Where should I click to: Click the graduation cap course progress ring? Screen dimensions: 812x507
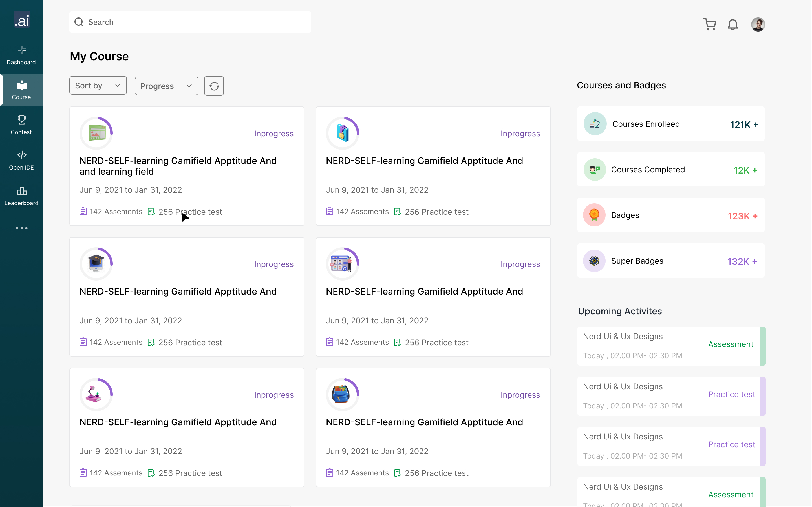tap(96, 264)
